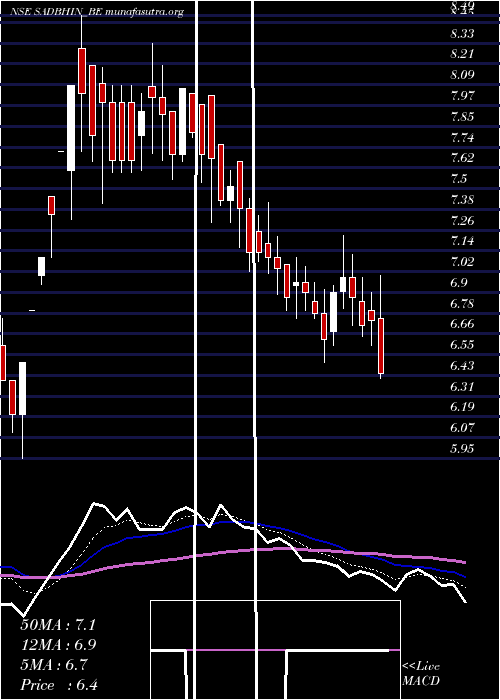The height and width of the screenshot is (700, 500).
Task: Click the 6.9 price axis label
Action: (x=459, y=283)
